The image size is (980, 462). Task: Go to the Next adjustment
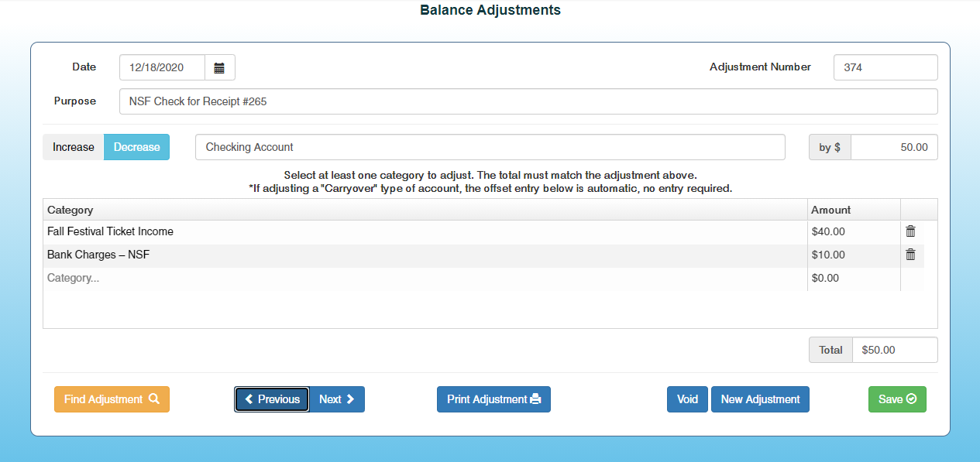pos(337,399)
